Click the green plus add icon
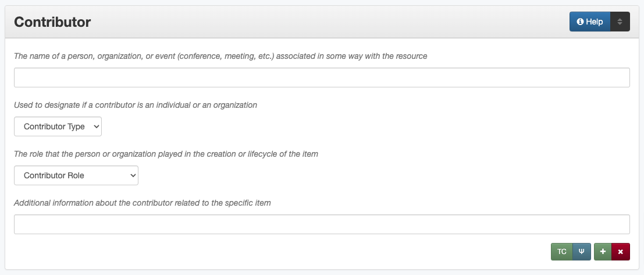644x275 pixels. coord(603,252)
